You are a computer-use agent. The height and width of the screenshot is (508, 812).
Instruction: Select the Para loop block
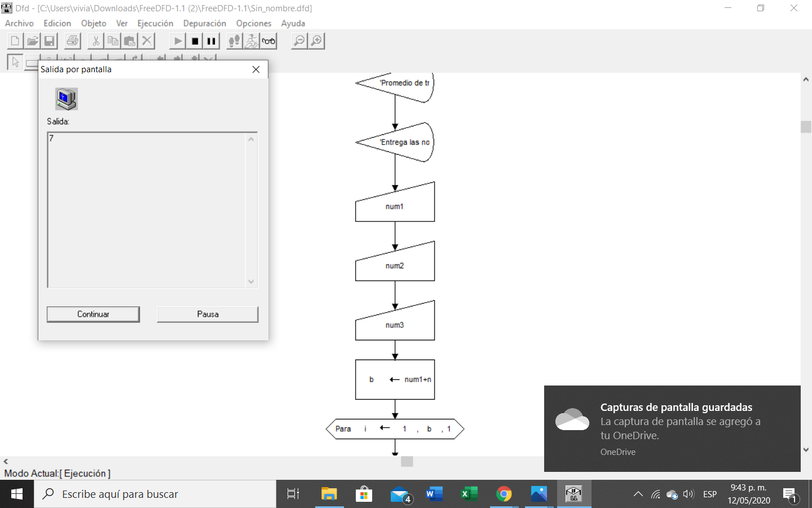point(395,429)
